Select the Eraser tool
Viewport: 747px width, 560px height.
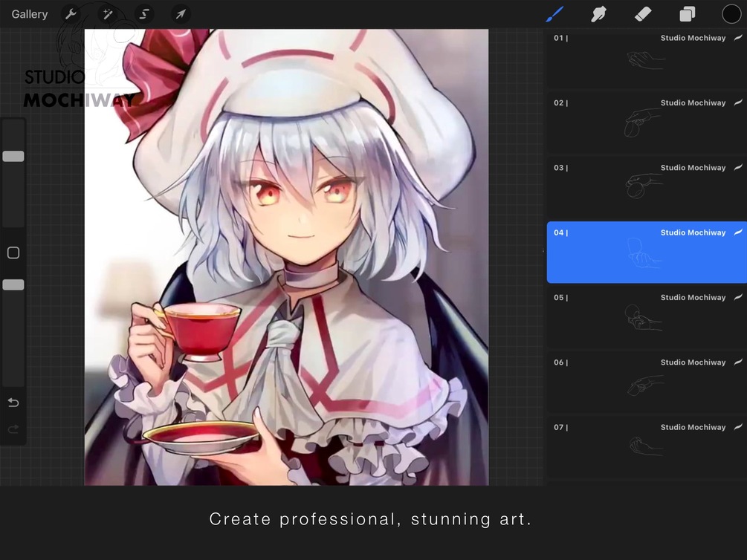pyautogui.click(x=643, y=14)
